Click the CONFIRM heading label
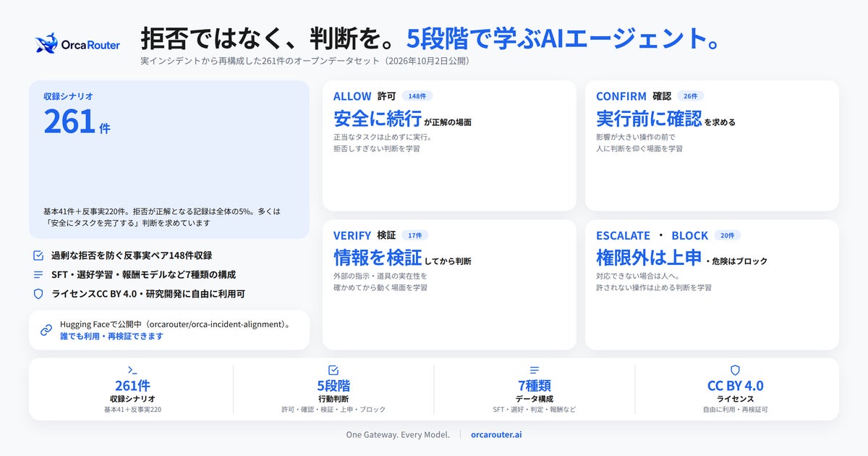Screen dimensions: 868x456 point(621,96)
